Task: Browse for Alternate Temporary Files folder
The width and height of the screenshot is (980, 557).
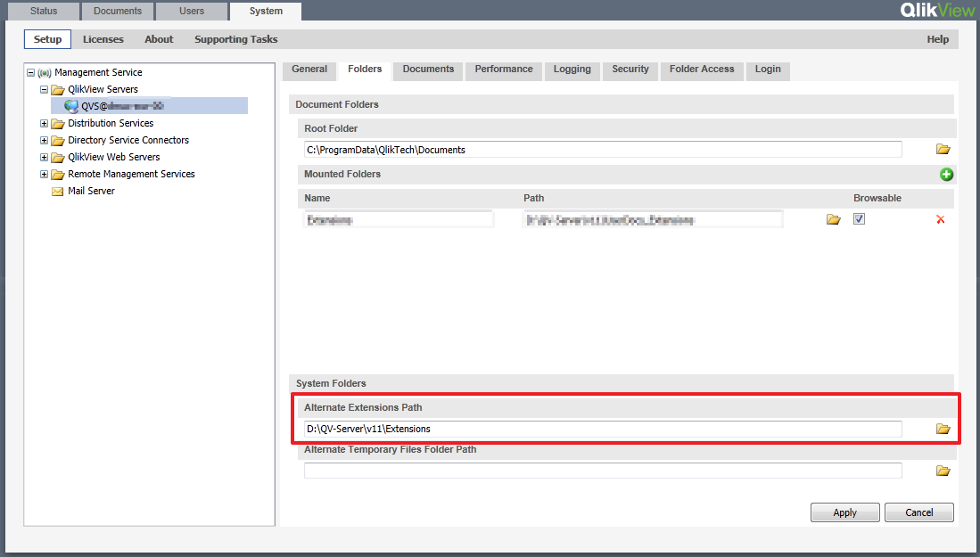Action: tap(943, 471)
